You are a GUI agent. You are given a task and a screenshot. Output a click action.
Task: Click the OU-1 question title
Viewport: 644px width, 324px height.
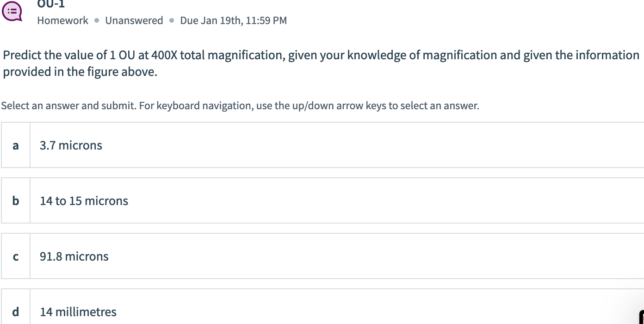point(51,4)
